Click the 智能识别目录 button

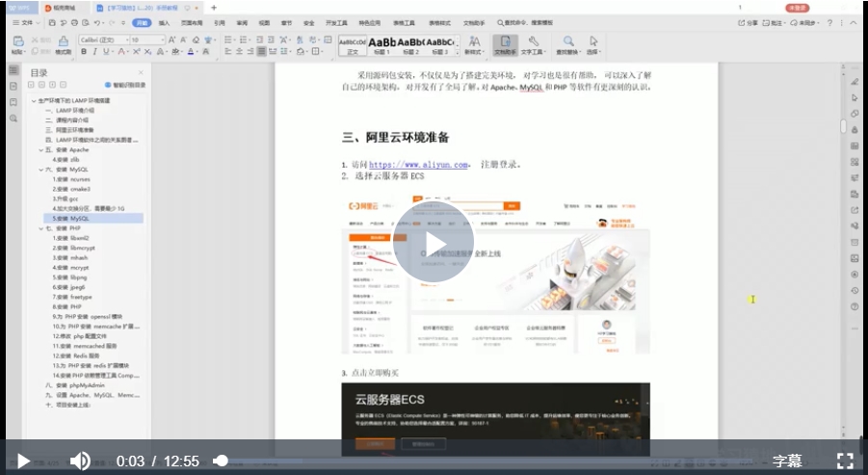point(125,85)
